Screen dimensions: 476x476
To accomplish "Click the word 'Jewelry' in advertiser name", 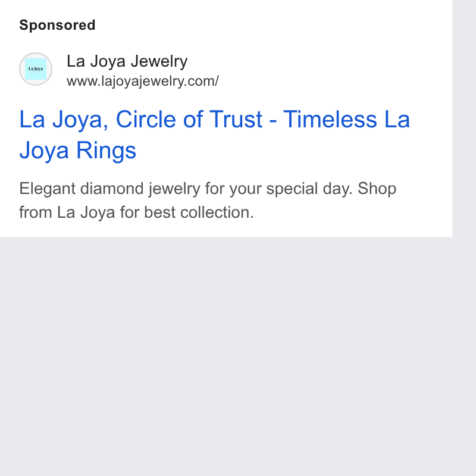I will 159,61.
